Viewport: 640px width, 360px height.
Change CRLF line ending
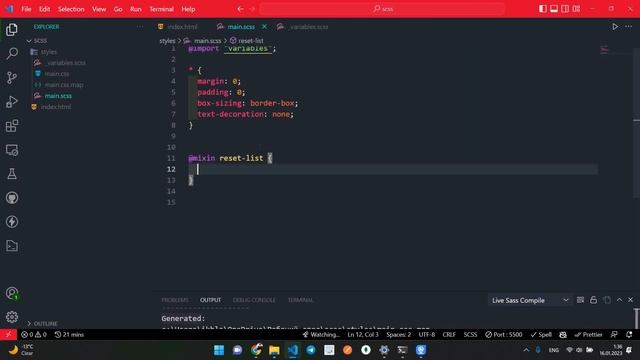[x=449, y=335]
